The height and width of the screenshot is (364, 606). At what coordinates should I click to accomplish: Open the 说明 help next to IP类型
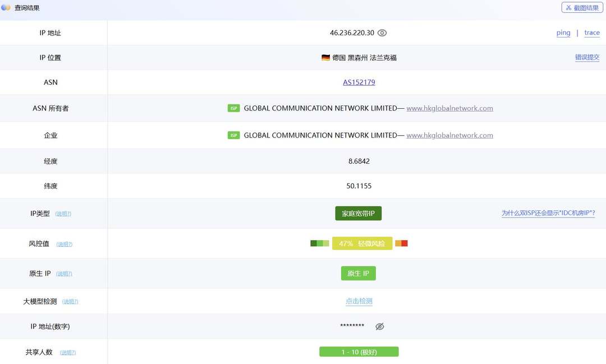coord(63,214)
